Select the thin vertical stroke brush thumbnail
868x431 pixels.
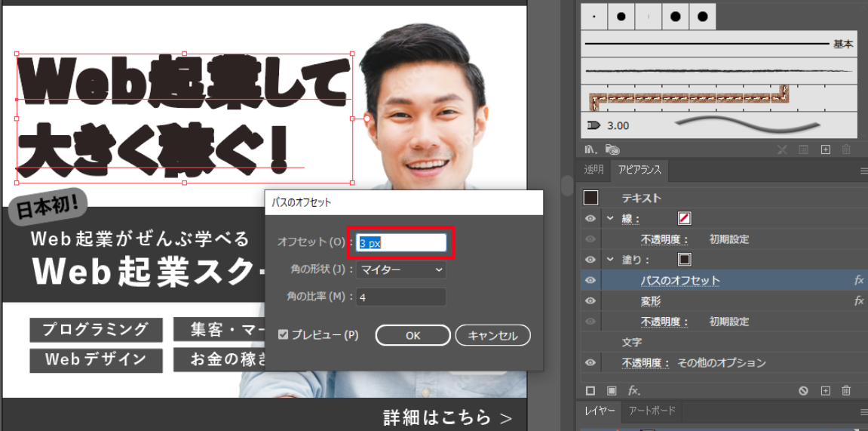(x=649, y=17)
